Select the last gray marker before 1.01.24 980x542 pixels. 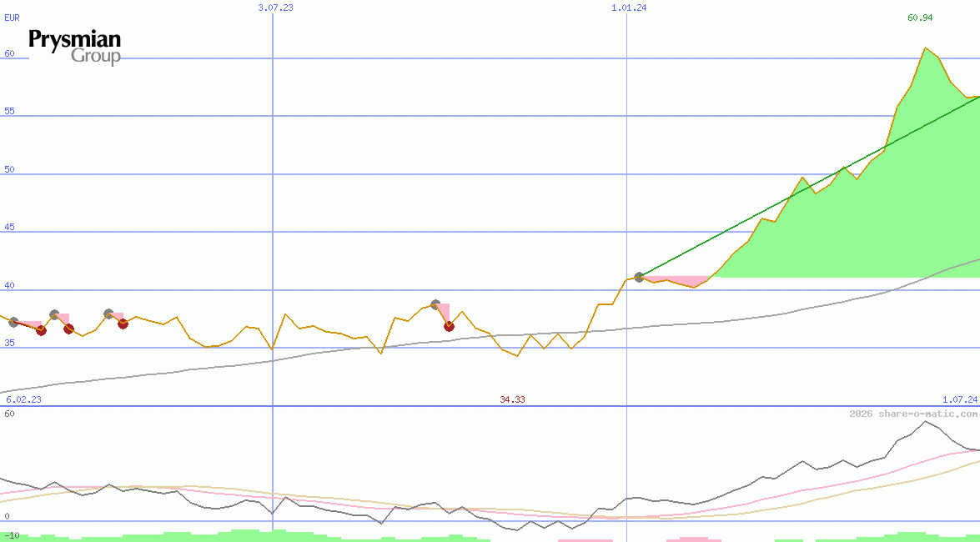point(435,305)
